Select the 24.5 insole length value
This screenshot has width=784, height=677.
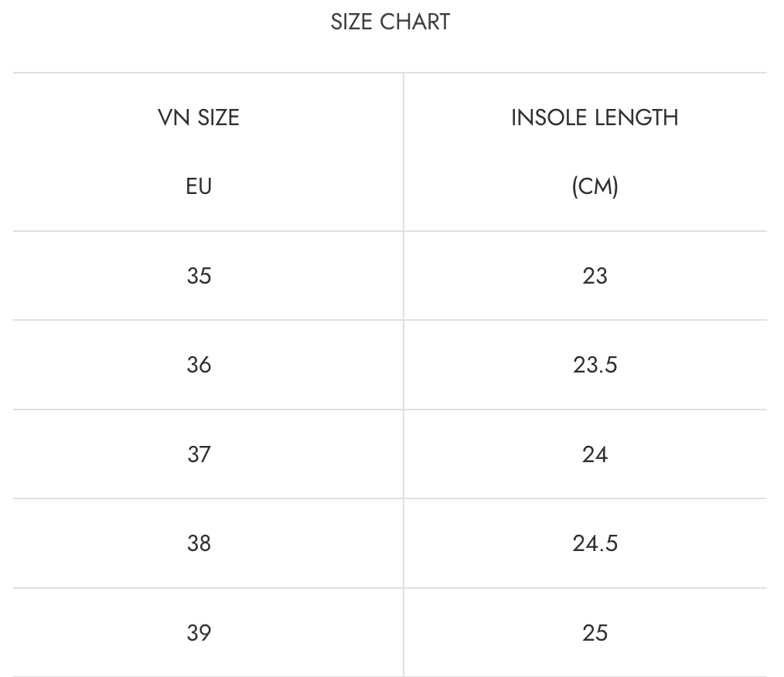[595, 543]
